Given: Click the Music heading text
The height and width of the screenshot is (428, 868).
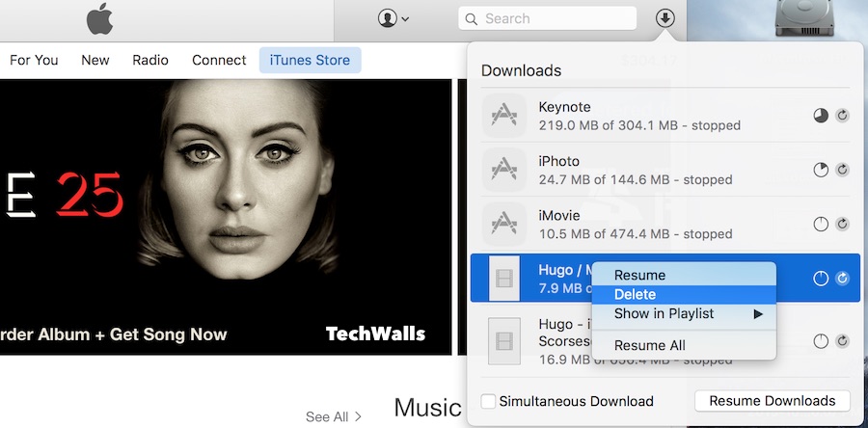Looking at the screenshot, I should coord(427,408).
